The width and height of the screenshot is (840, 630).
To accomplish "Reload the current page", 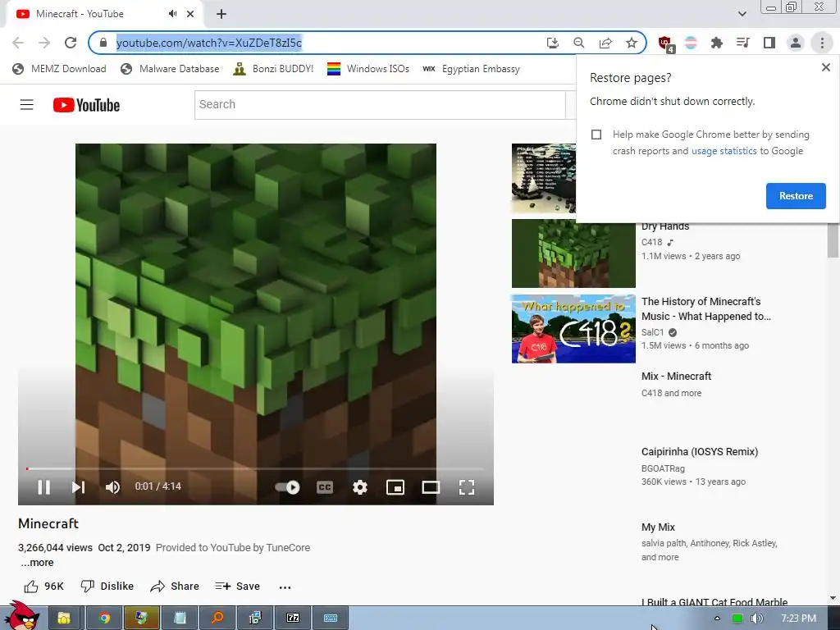I will point(71,43).
